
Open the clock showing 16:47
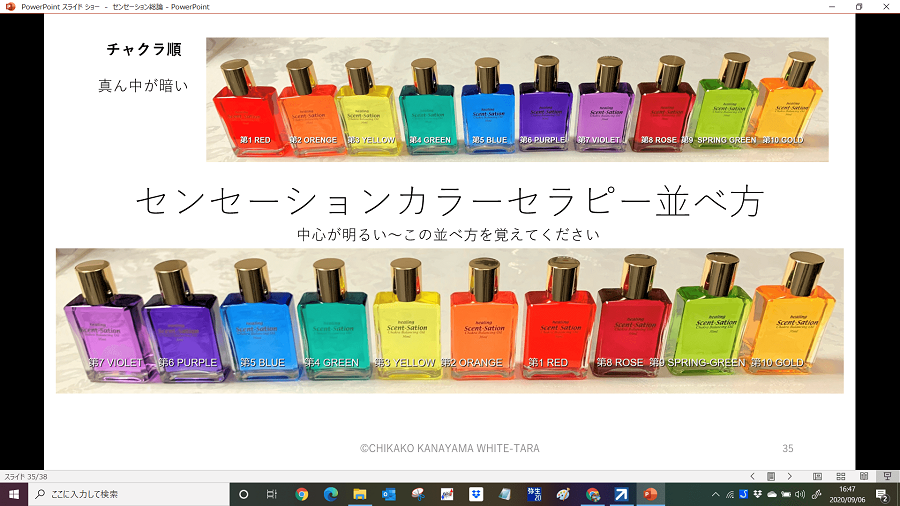point(847,494)
